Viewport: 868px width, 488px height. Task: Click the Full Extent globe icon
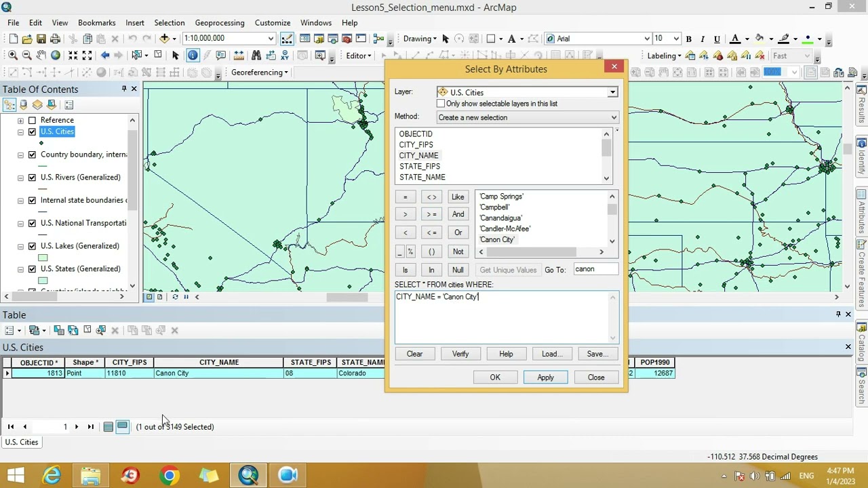(x=55, y=56)
